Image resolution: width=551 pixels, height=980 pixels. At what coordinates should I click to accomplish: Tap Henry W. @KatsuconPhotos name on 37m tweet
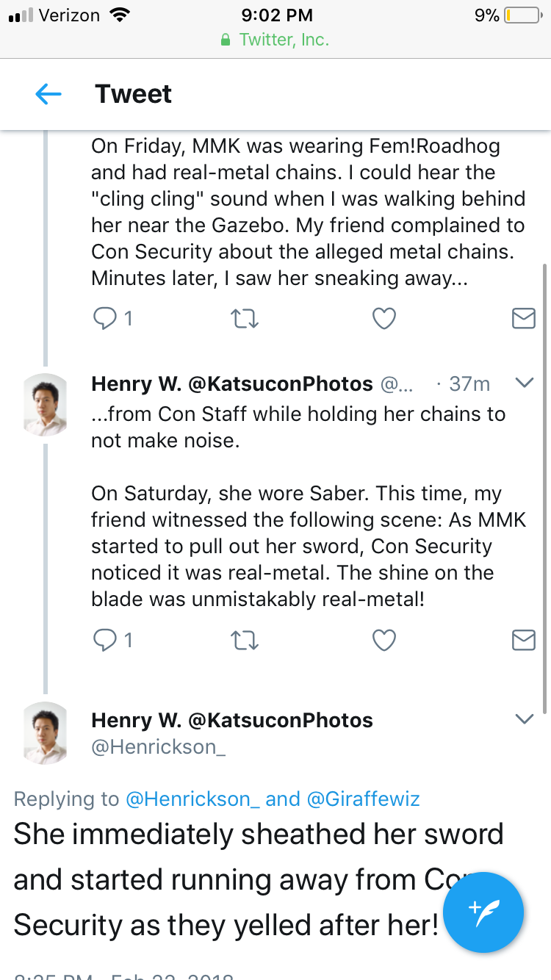click(232, 383)
